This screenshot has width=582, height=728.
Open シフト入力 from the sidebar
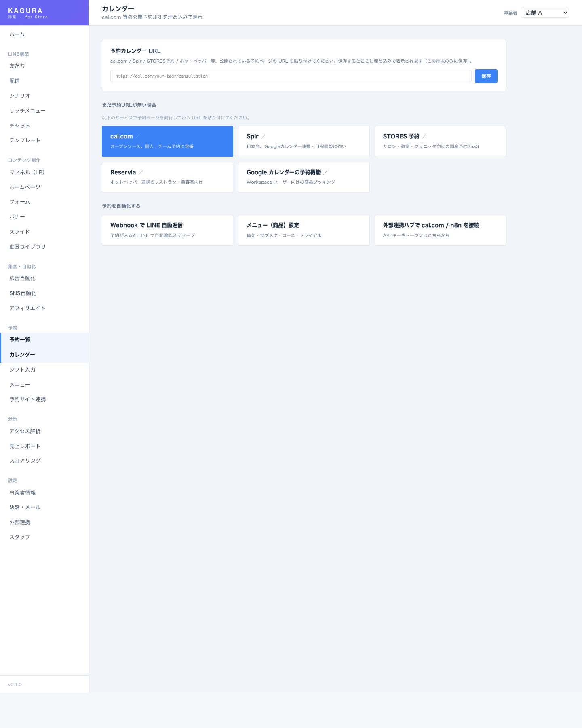[22, 370]
